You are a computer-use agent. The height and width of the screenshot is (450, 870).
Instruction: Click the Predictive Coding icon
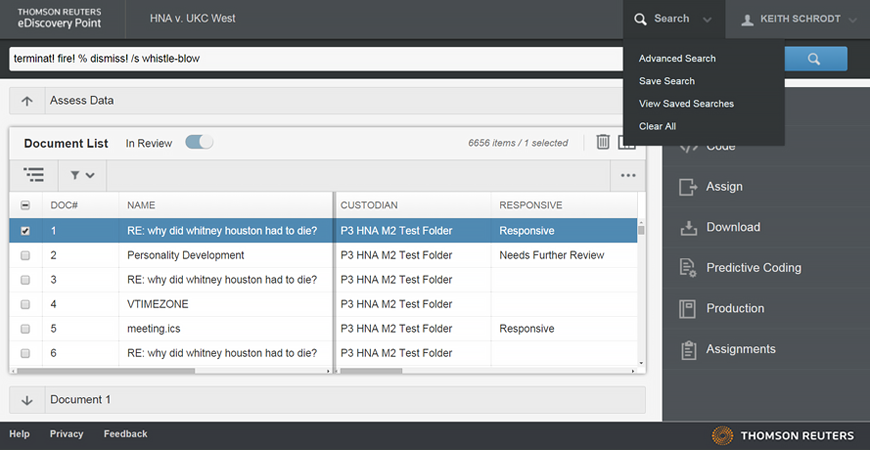click(x=688, y=268)
